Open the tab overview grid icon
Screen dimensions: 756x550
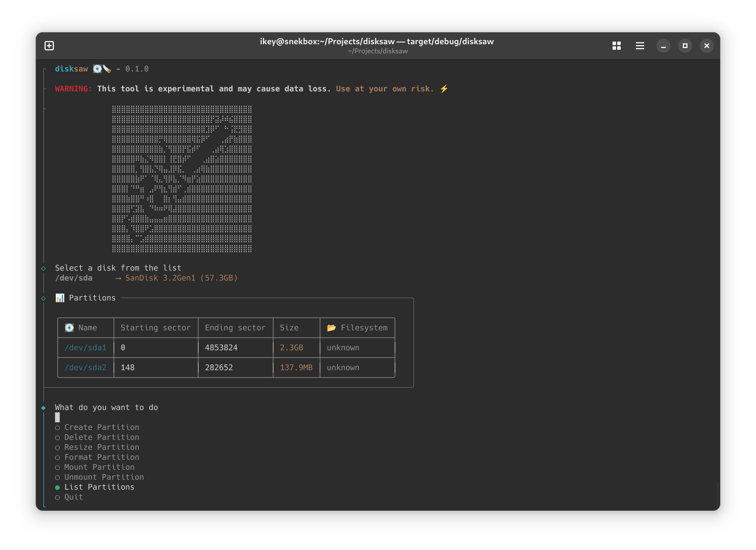point(616,46)
